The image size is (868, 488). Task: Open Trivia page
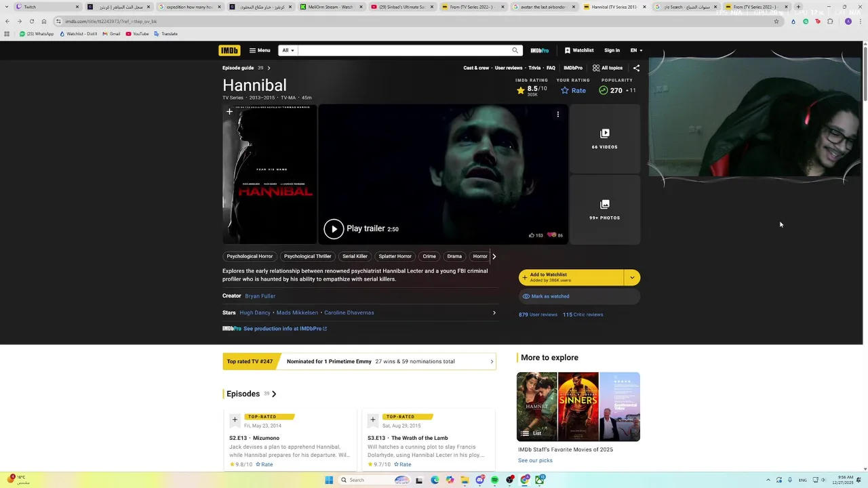click(534, 68)
